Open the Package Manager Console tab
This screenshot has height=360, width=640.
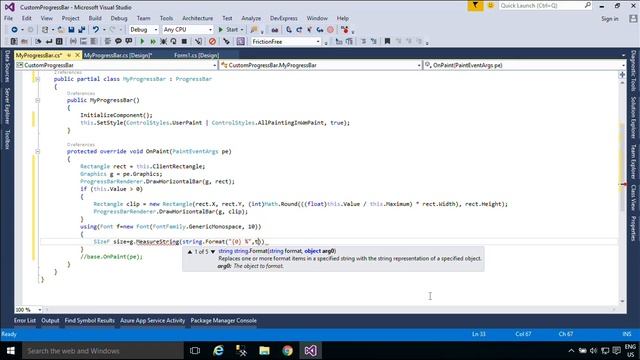(x=223, y=321)
